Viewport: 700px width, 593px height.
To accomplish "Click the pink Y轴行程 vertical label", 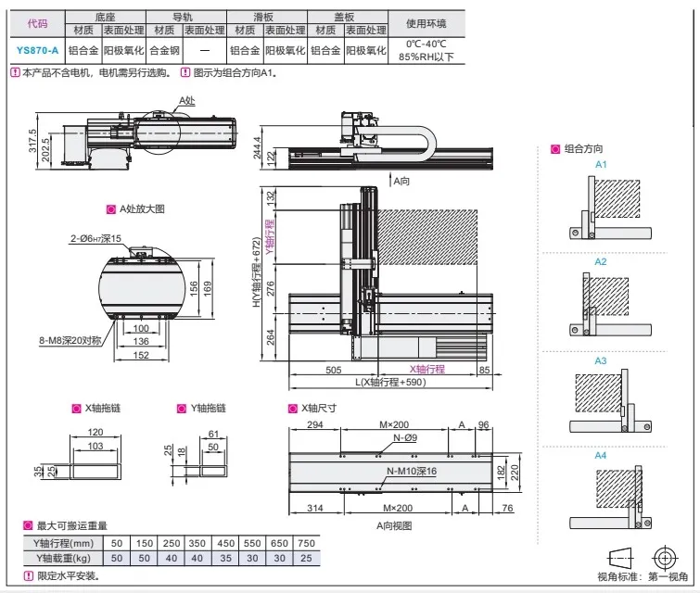I will [x=271, y=237].
